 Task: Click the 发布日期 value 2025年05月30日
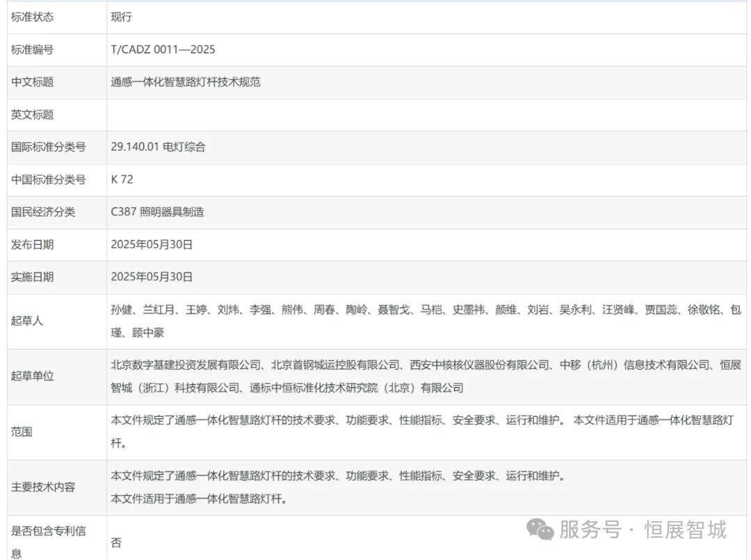pos(152,244)
